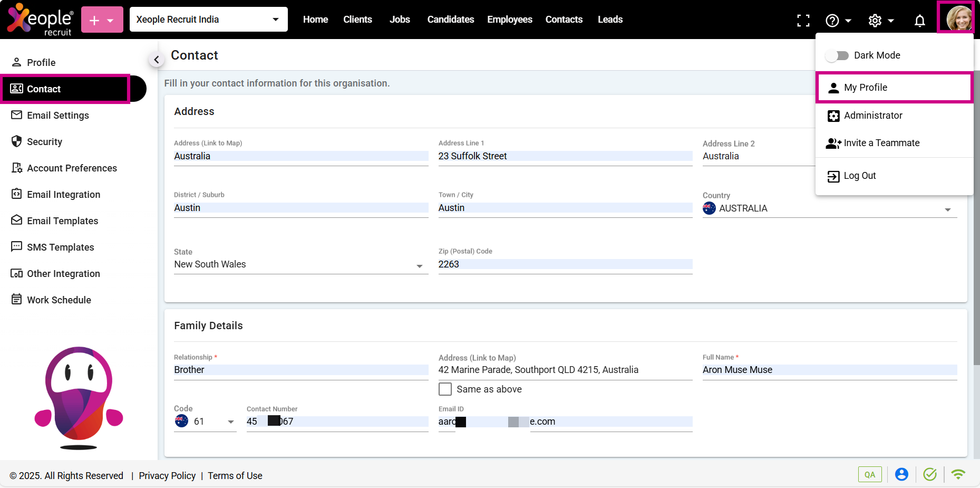Click the wifi status icon
980x488 pixels.
(958, 474)
